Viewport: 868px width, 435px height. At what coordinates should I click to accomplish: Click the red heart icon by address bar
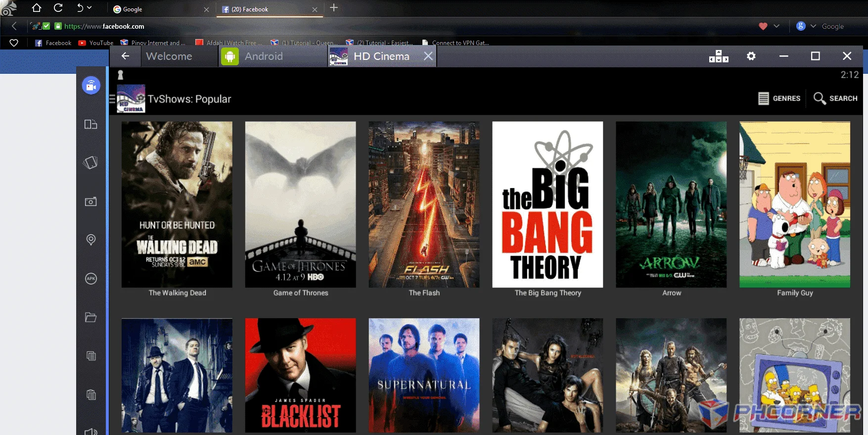click(763, 26)
